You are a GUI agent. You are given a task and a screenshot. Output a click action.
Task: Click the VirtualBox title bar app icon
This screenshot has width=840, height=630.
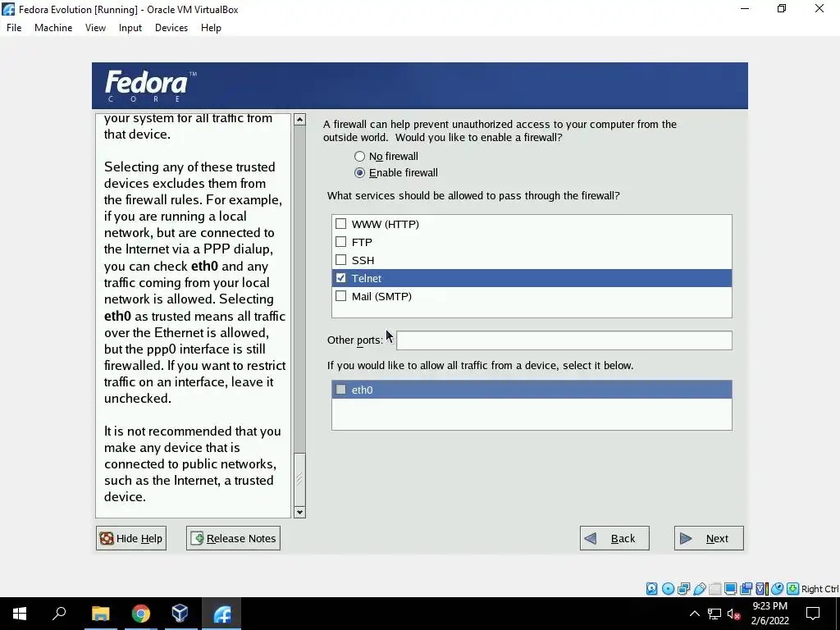(8, 9)
